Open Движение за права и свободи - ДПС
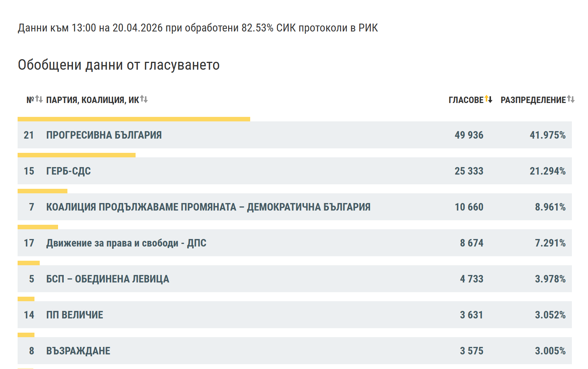Screen dimensions: 588x369 coord(295,243)
